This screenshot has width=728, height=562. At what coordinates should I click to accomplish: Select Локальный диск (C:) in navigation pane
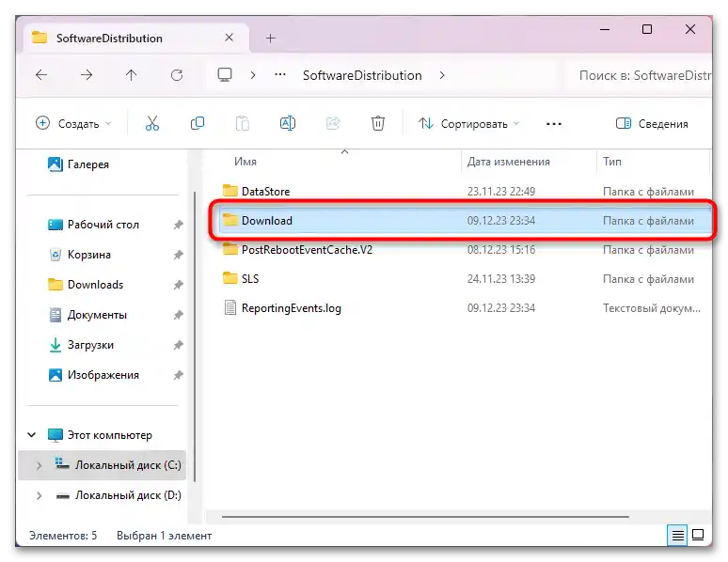[x=102, y=464]
